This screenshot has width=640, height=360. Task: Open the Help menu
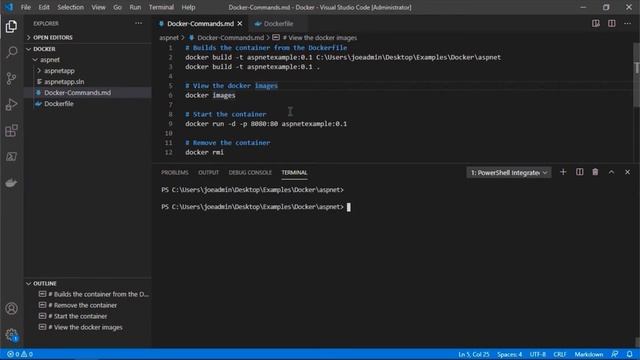click(188, 7)
